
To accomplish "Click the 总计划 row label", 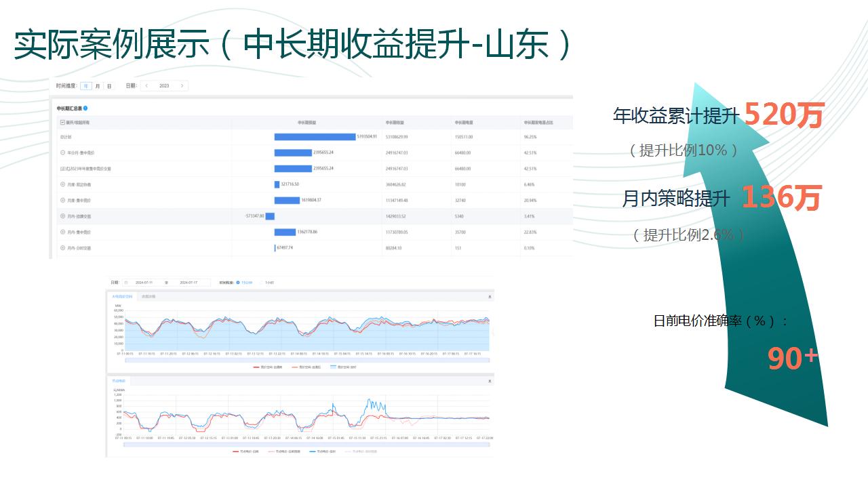I will 66,137.
